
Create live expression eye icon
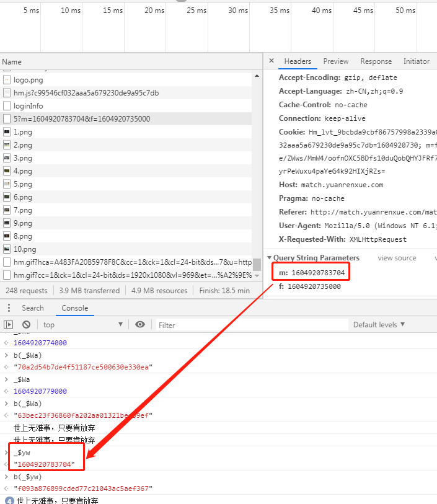click(140, 324)
